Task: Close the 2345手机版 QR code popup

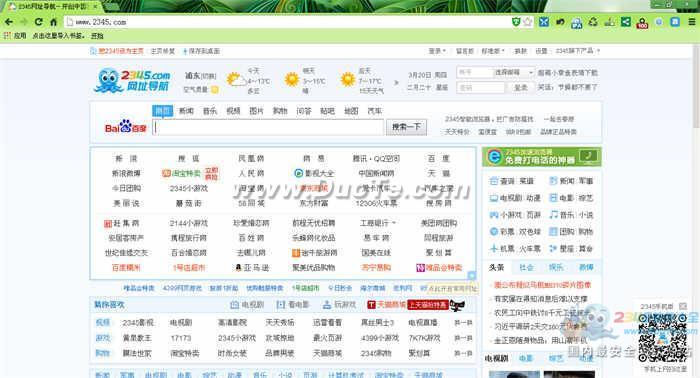Action: 683,306
